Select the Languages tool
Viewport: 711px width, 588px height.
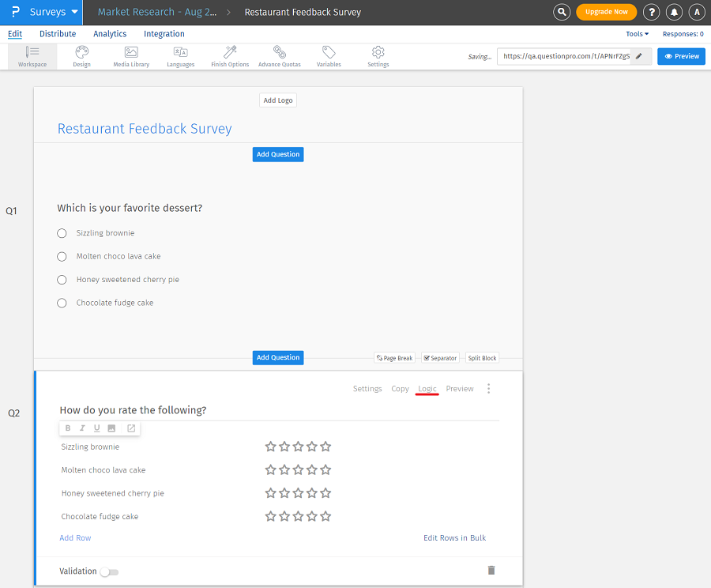coord(180,55)
